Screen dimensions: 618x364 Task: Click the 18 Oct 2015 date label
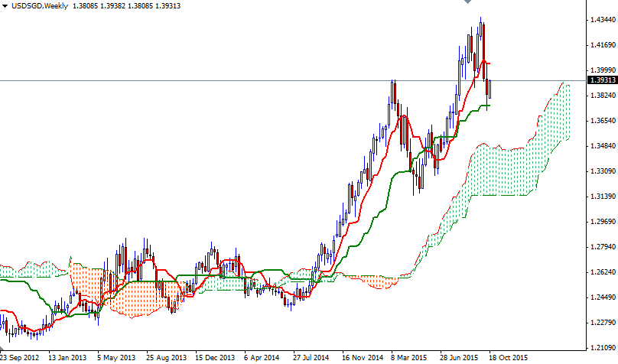point(508,357)
